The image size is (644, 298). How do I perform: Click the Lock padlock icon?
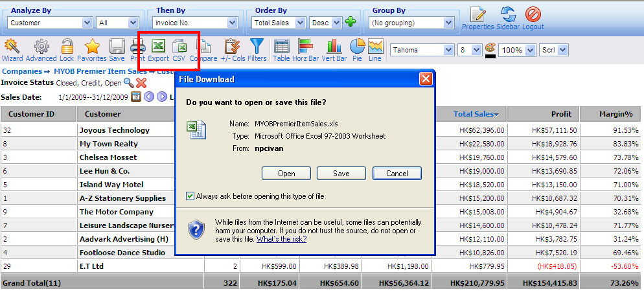coord(67,50)
